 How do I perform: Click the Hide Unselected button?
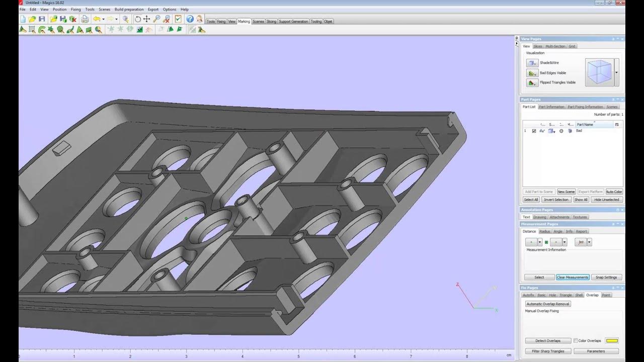click(607, 200)
